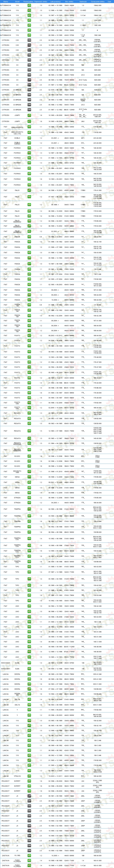Click petrol icon in Y10 1.1 i.e. Cat row

29,35
